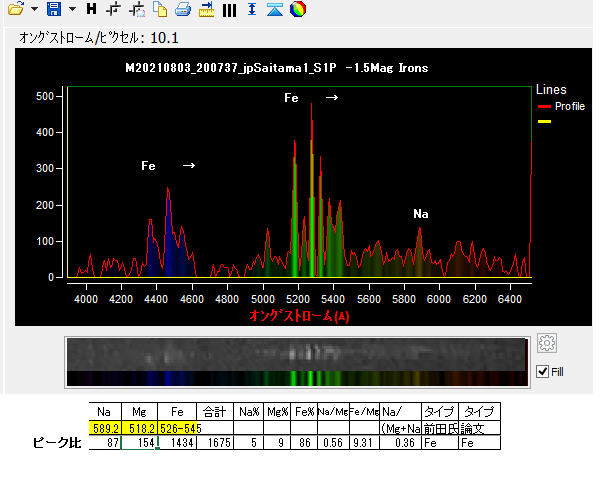
Task: Open the ruler calibration tool
Action: 206,9
